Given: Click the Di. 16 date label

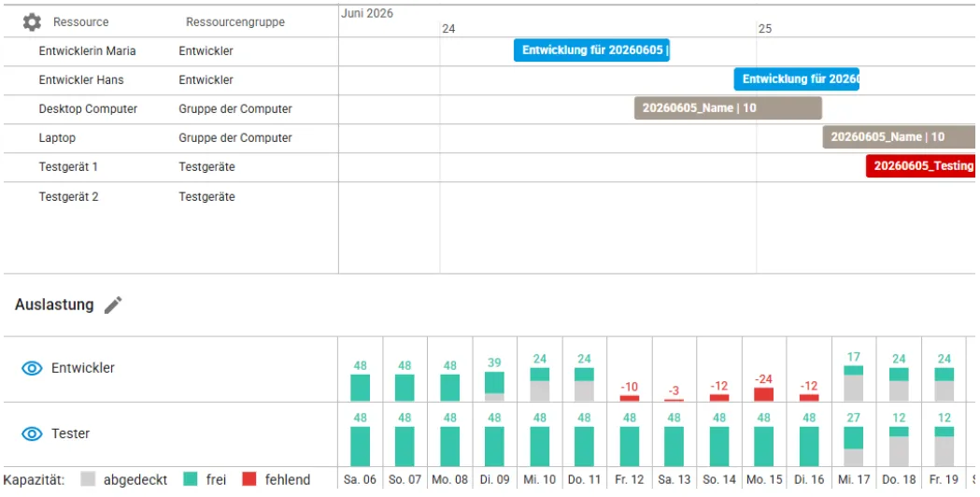Looking at the screenshot, I should click(809, 479).
